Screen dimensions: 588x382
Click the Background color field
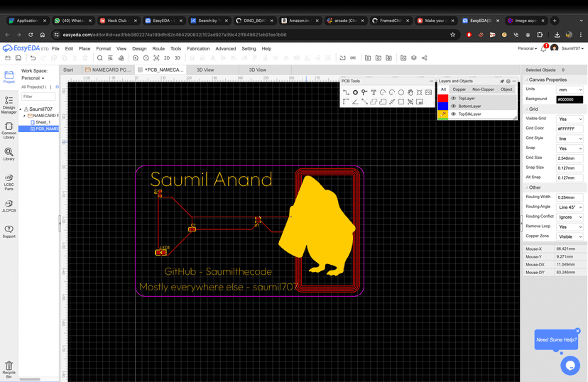coord(570,99)
